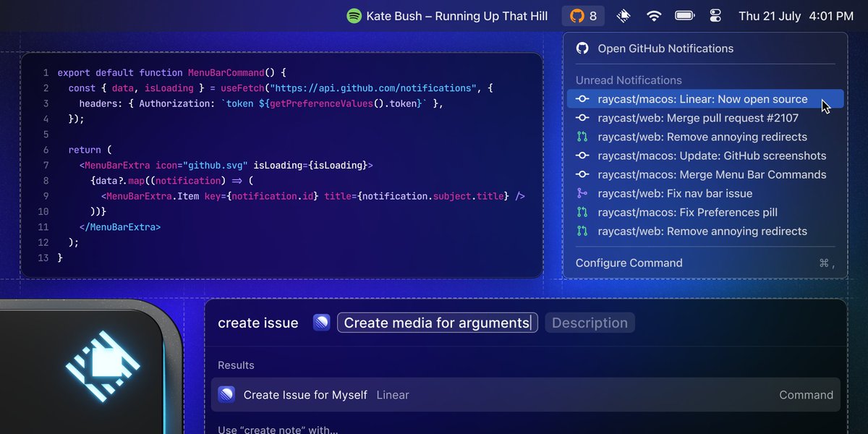Open Fix nav bar issue notification
868x434 pixels.
(x=705, y=193)
